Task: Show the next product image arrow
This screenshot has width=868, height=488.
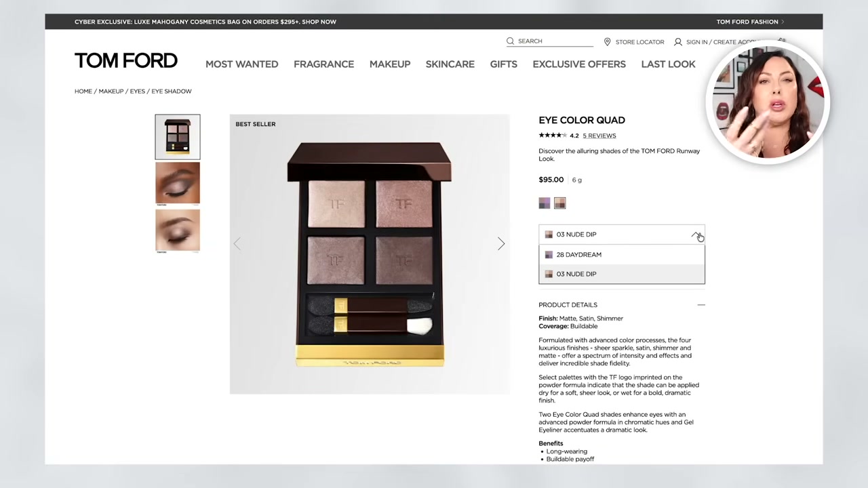Action: (501, 244)
